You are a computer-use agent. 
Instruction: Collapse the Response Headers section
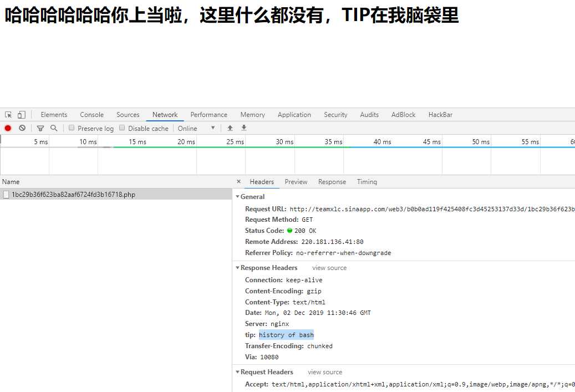point(238,268)
